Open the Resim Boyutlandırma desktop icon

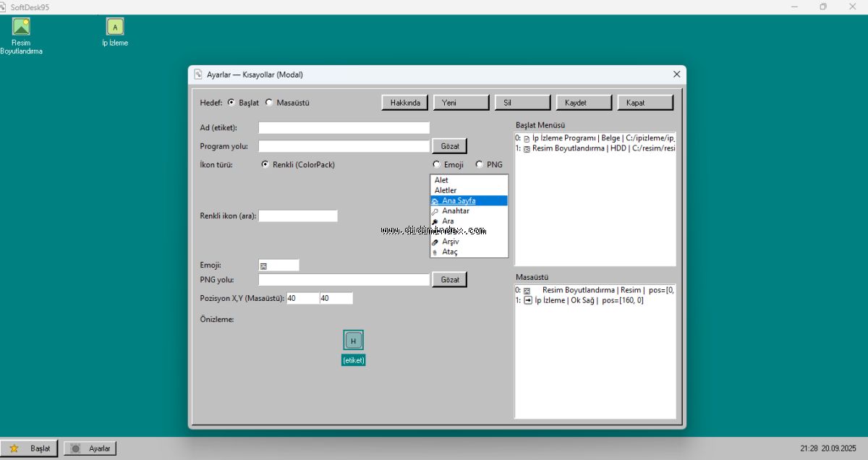pos(21,27)
